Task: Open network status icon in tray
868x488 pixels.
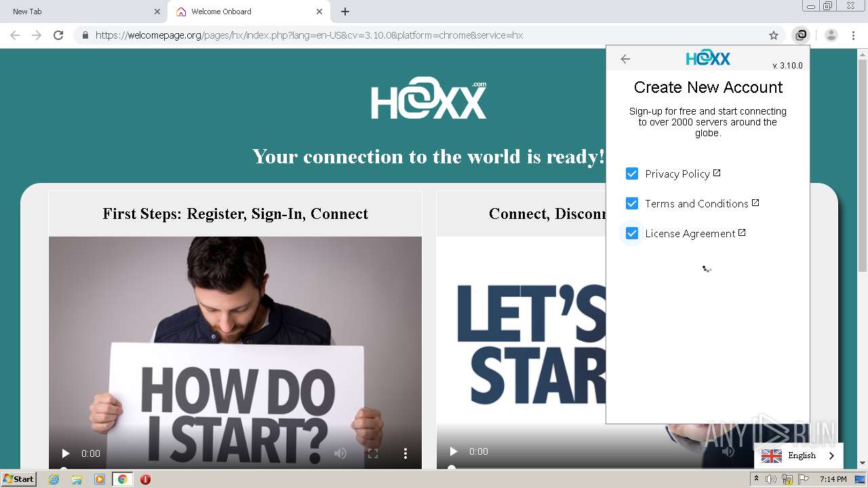Action: click(787, 479)
